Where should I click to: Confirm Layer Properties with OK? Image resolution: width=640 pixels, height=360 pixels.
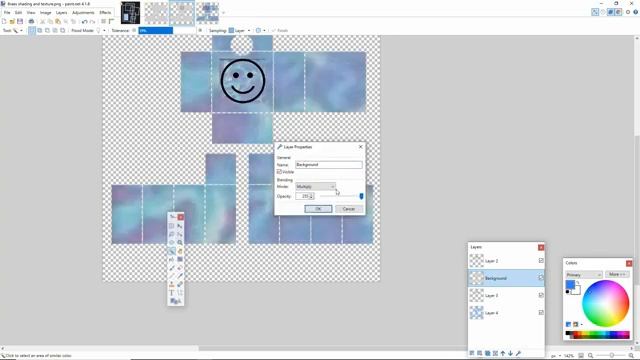click(x=318, y=209)
